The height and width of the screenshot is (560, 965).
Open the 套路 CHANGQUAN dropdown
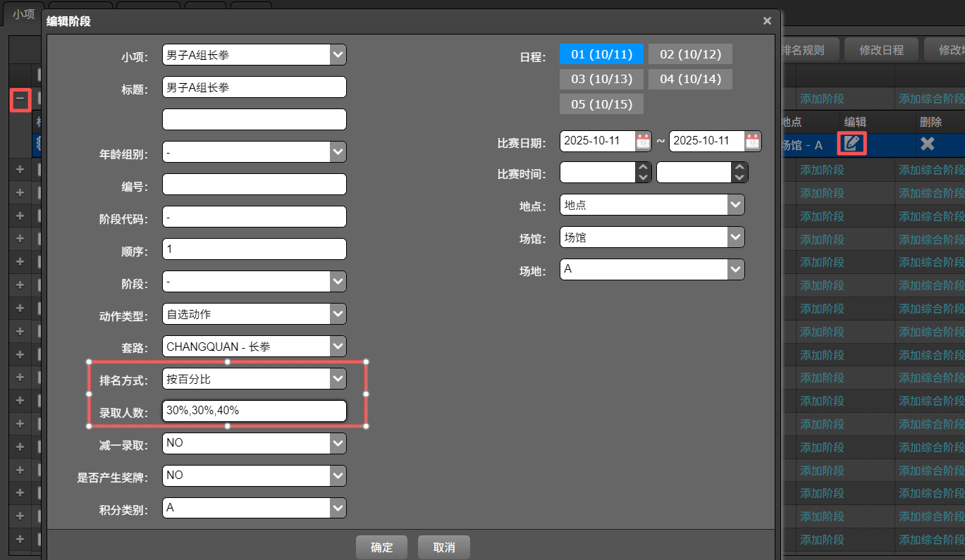338,347
